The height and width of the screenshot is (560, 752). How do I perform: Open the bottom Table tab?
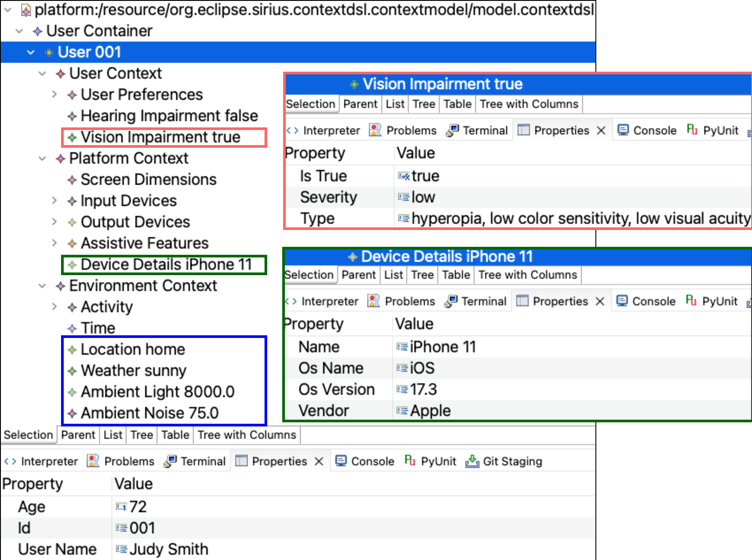pos(175,435)
